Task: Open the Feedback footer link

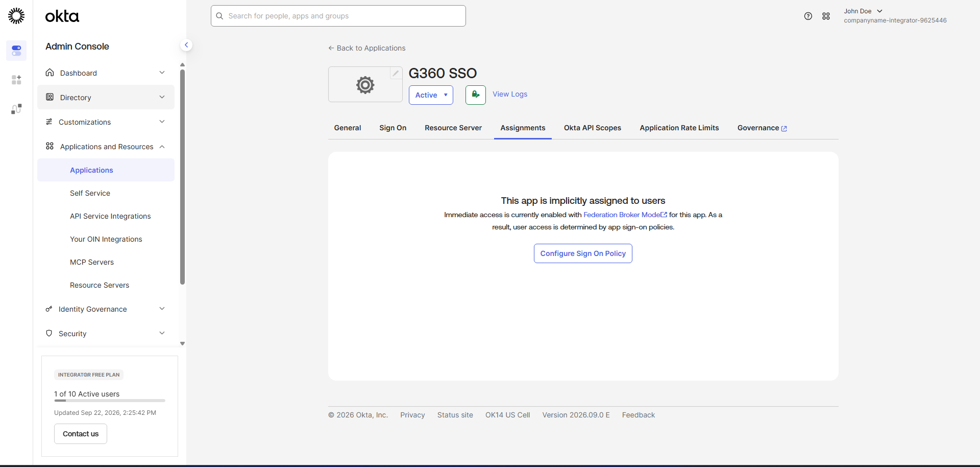Action: [x=639, y=415]
